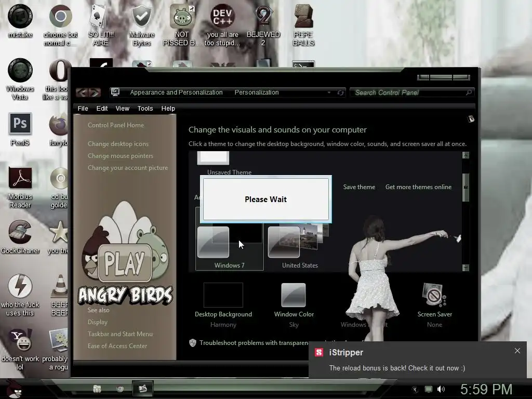Open the View menu
Screen dimensions: 532x399
tap(122, 108)
